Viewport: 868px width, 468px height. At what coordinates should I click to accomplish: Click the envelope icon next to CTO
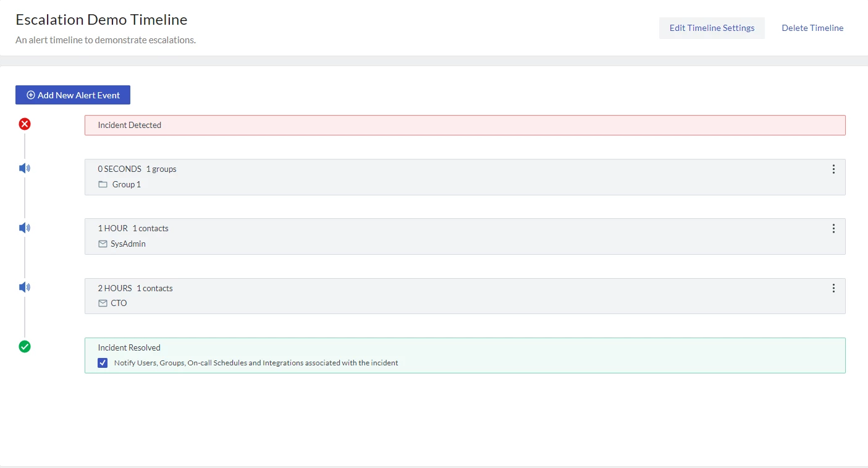(103, 303)
